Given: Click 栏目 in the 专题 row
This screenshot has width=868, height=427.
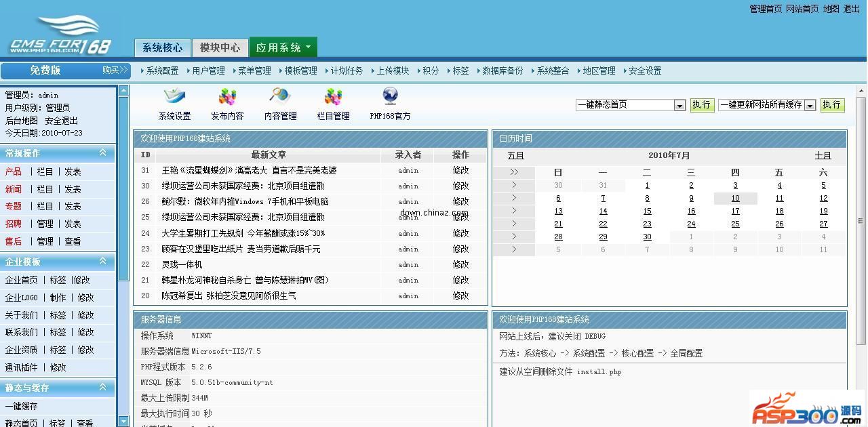Looking at the screenshot, I should click(x=45, y=206).
